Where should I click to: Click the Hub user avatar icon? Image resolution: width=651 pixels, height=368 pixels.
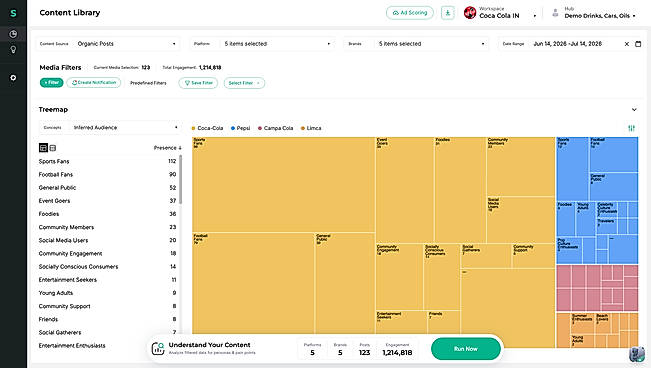tap(555, 13)
